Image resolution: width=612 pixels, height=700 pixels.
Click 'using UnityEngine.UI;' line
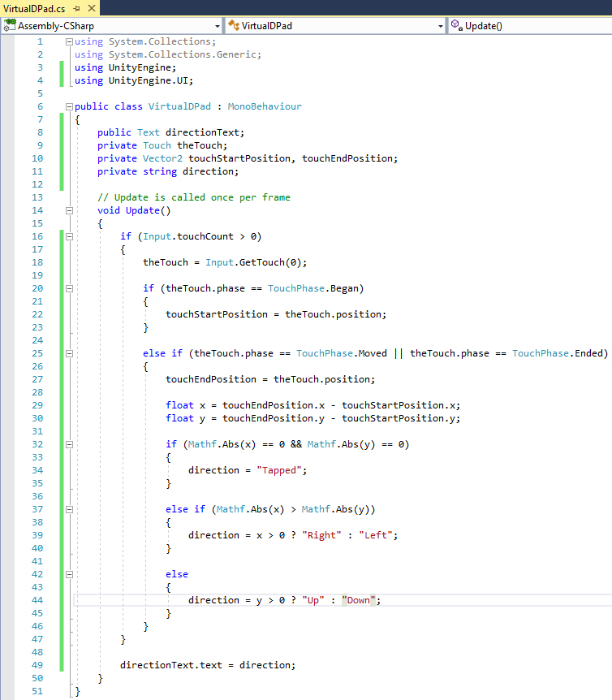pos(134,81)
